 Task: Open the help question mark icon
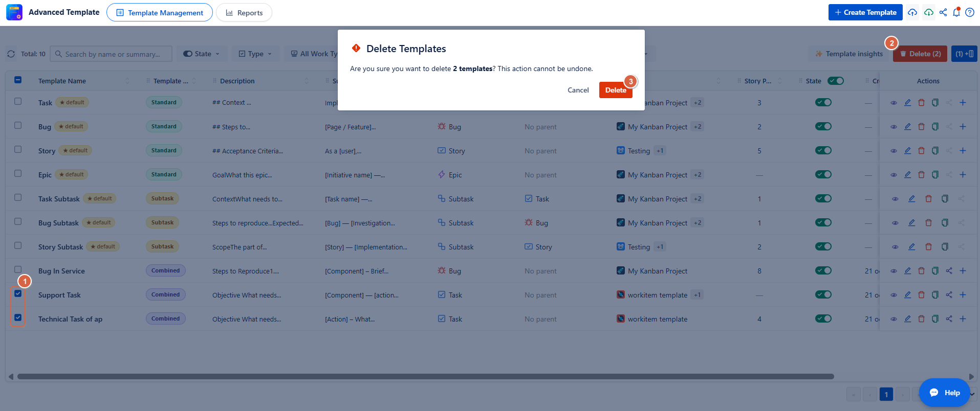[970, 12]
